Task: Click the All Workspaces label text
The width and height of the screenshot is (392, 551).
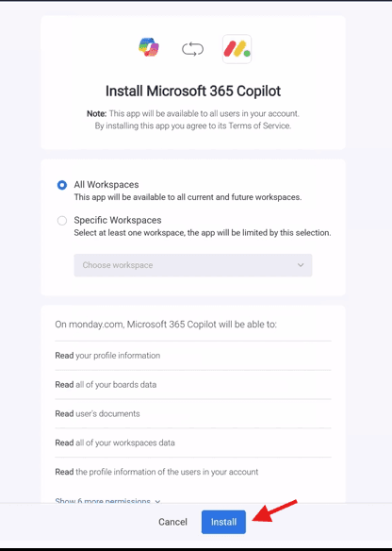Action: 106,185
